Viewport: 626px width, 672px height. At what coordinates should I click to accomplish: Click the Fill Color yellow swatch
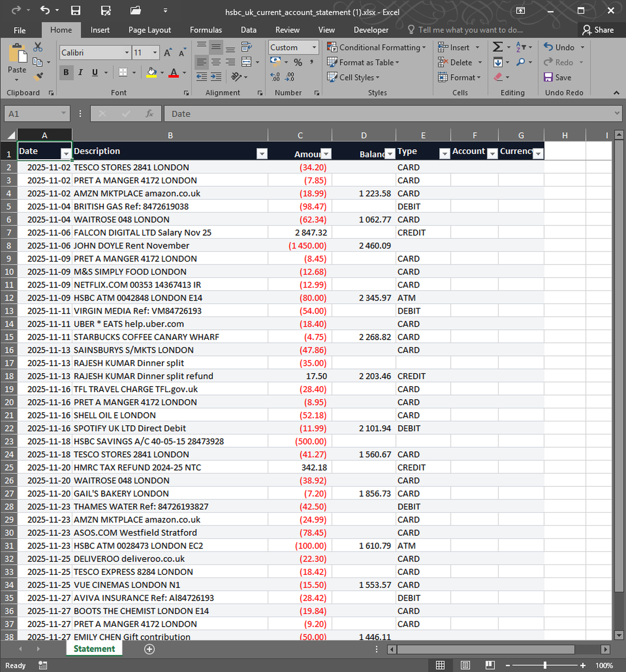click(151, 73)
